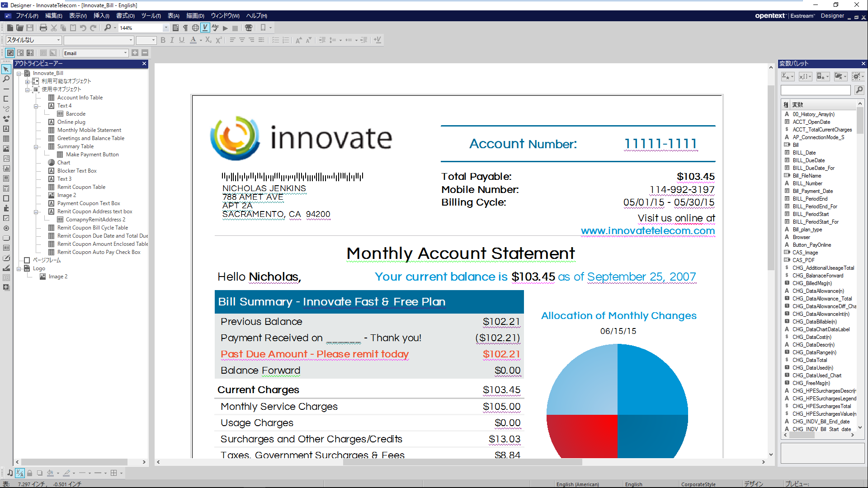Select BILL_DueDate in the variable list
Viewport: 868px width, 488px height.
809,160
